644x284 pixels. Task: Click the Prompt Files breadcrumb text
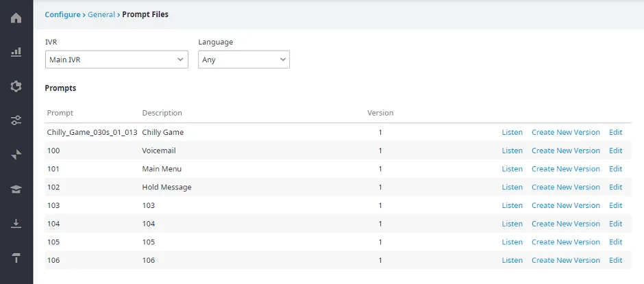[145, 14]
